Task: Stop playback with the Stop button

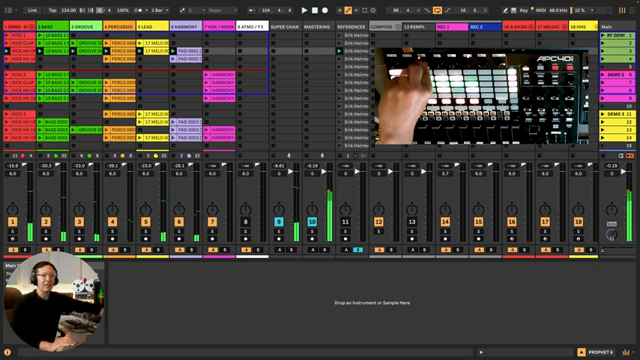Action: [x=315, y=10]
